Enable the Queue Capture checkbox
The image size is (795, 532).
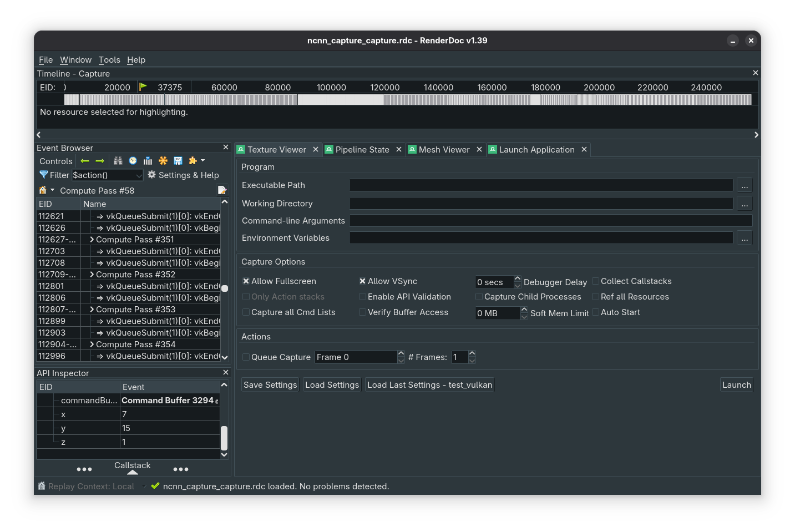click(x=246, y=357)
